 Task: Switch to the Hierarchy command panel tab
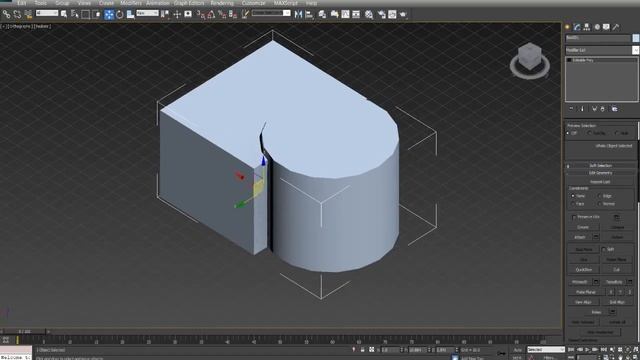point(587,27)
